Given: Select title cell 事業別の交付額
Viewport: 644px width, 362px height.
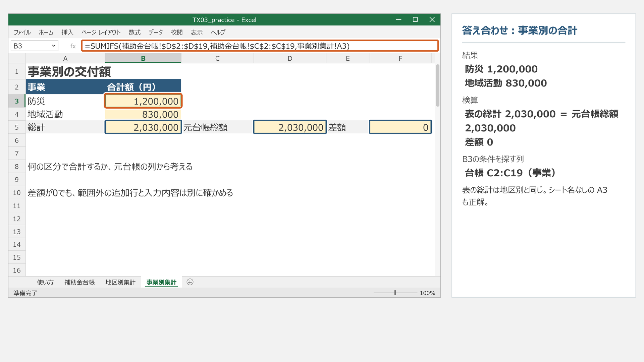Looking at the screenshot, I should [69, 72].
